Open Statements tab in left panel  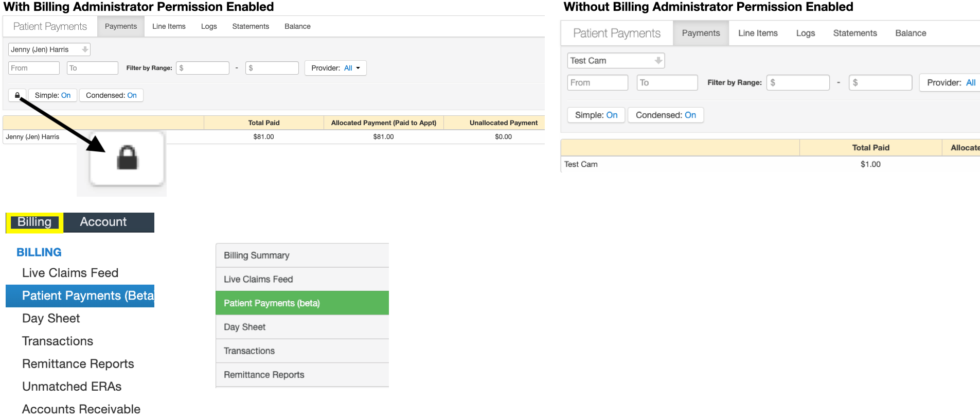click(x=251, y=26)
